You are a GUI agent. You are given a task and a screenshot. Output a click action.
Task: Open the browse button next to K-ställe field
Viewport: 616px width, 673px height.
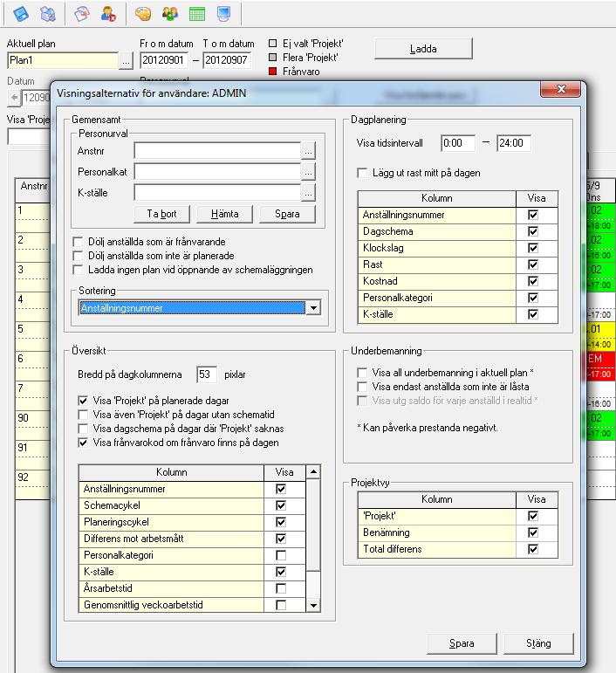308,193
